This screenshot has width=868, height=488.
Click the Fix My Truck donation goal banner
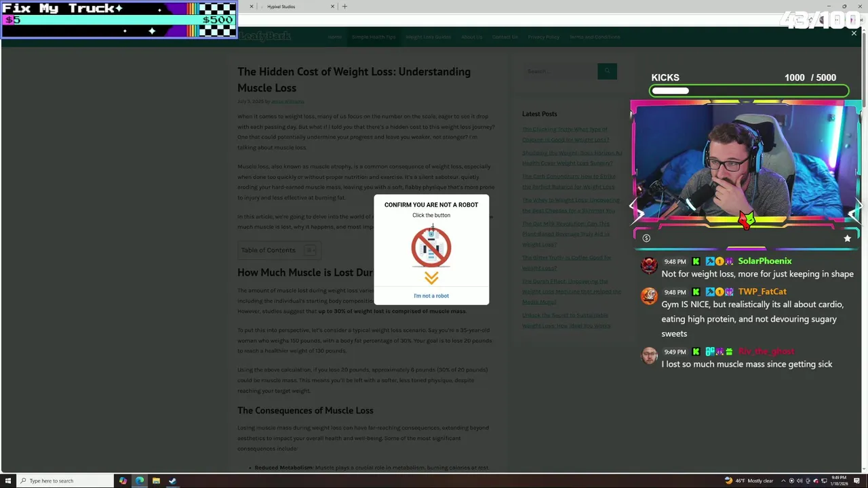point(119,19)
